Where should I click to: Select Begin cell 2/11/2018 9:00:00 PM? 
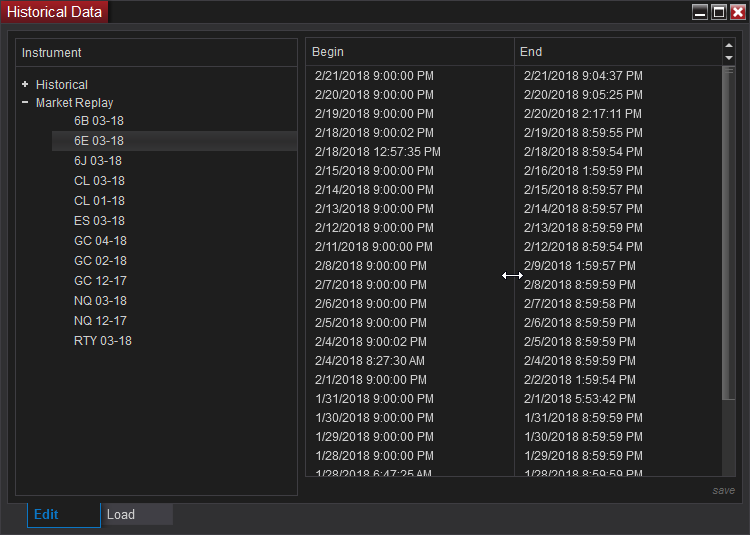click(374, 247)
